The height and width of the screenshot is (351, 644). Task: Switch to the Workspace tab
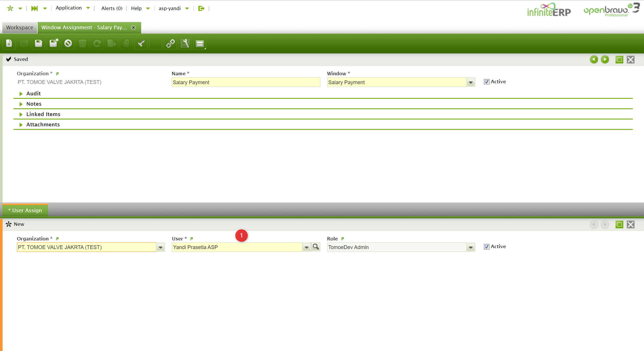[20, 28]
